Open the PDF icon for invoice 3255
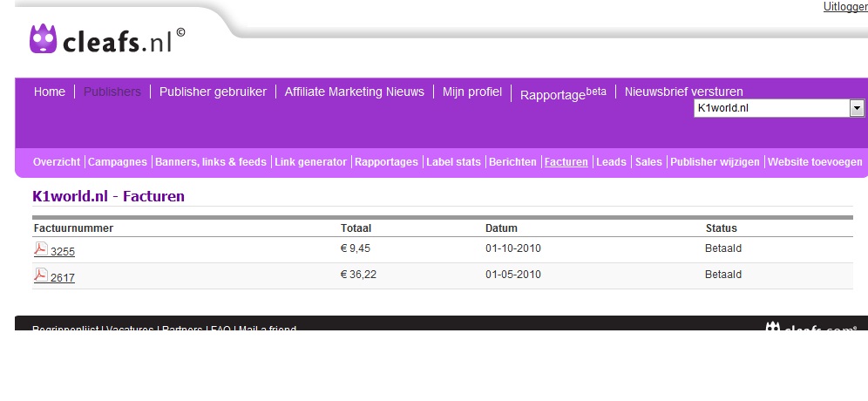 click(41, 249)
